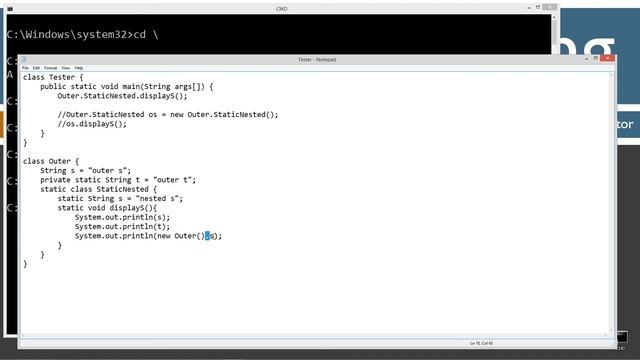Open the Help menu in Notepad
The height and width of the screenshot is (360, 640).
(x=79, y=68)
